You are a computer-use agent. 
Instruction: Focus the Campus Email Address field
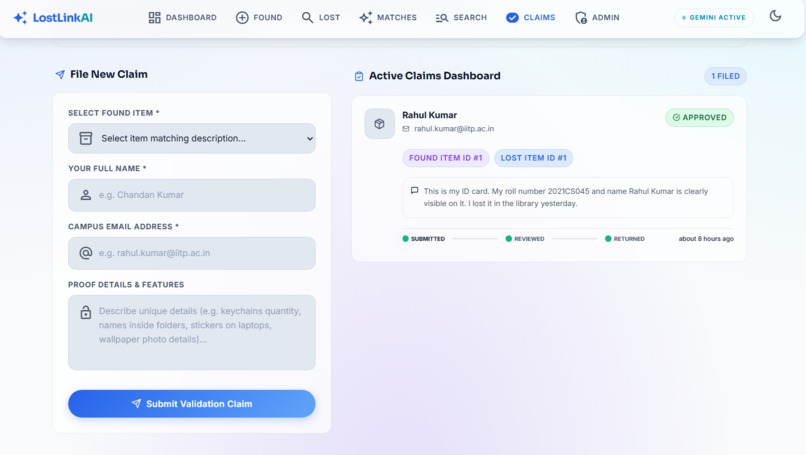click(192, 253)
